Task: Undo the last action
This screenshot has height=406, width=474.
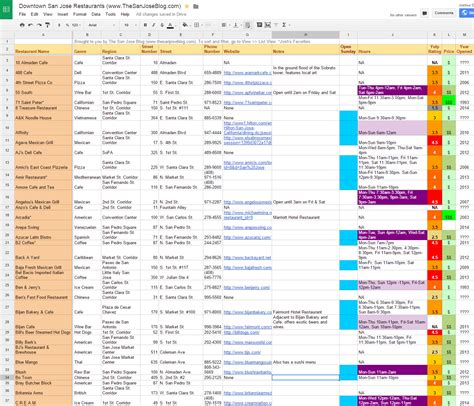Action: 30,25
